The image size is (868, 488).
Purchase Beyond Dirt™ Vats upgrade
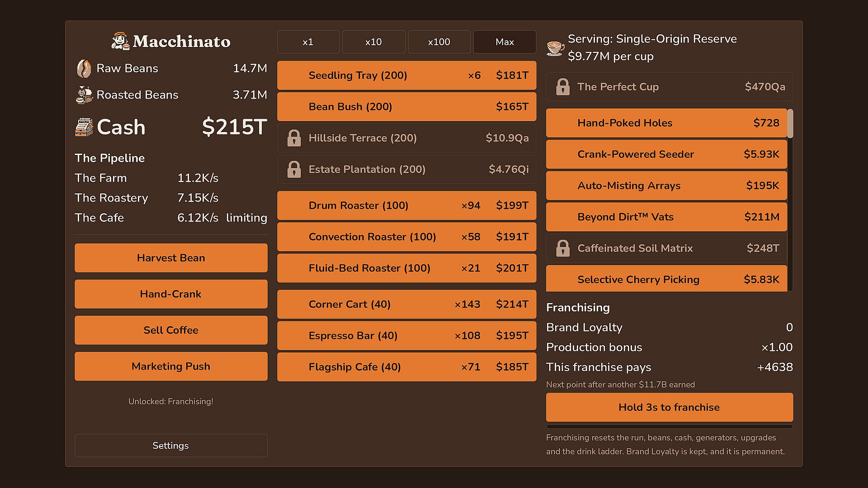[666, 217]
